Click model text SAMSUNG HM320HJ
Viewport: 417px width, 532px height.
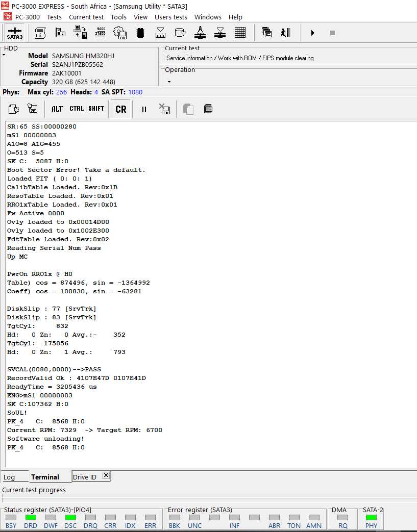[x=83, y=56]
